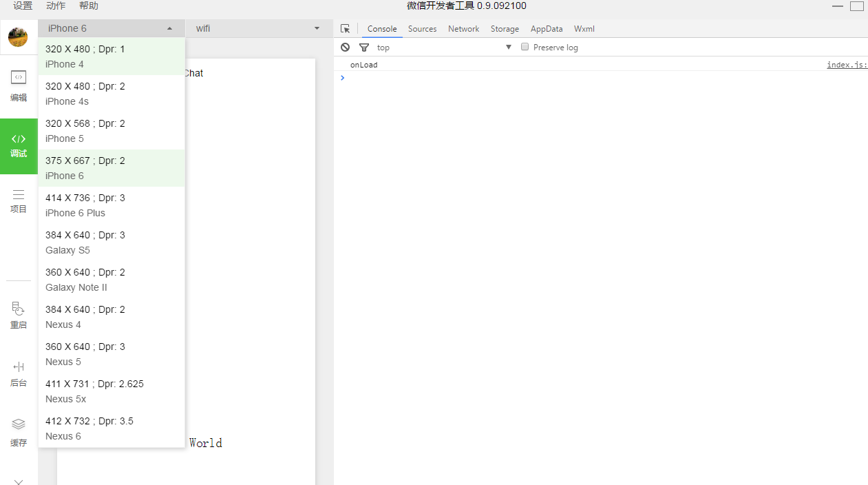Choose iPhone 6 option in the list
The width and height of the screenshot is (868, 485).
[112, 168]
